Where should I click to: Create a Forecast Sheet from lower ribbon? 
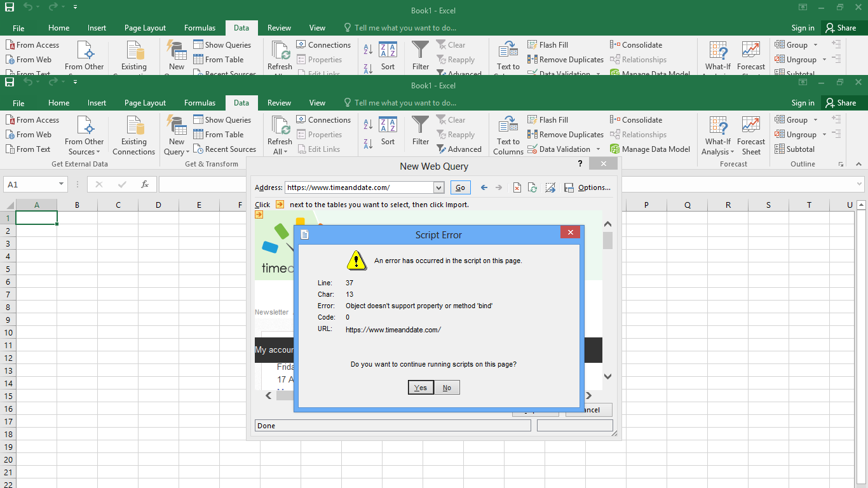point(751,135)
